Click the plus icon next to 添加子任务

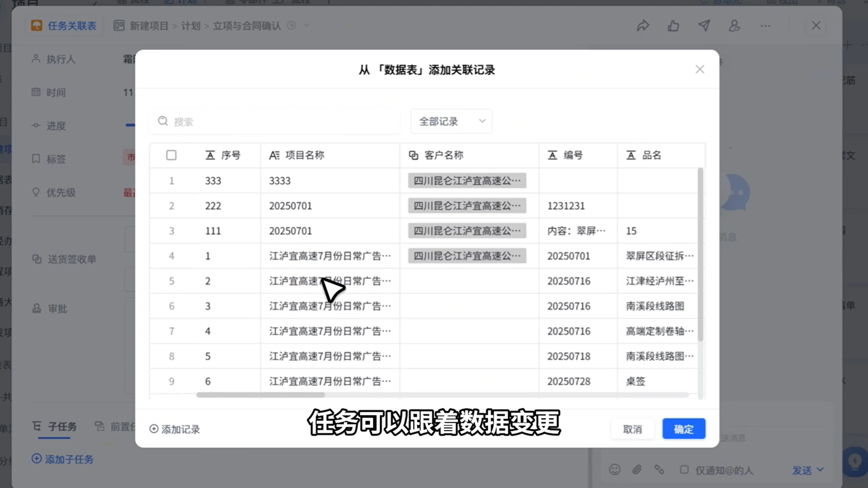tap(36, 459)
